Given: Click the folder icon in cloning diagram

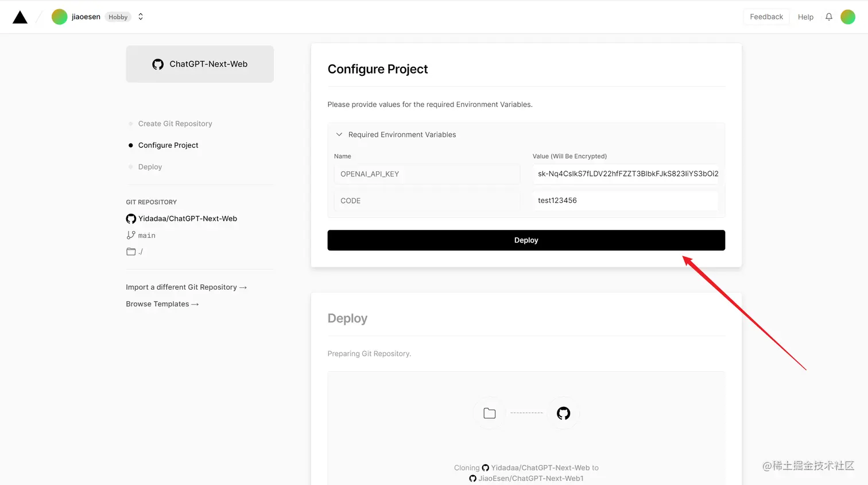Looking at the screenshot, I should click(x=490, y=413).
